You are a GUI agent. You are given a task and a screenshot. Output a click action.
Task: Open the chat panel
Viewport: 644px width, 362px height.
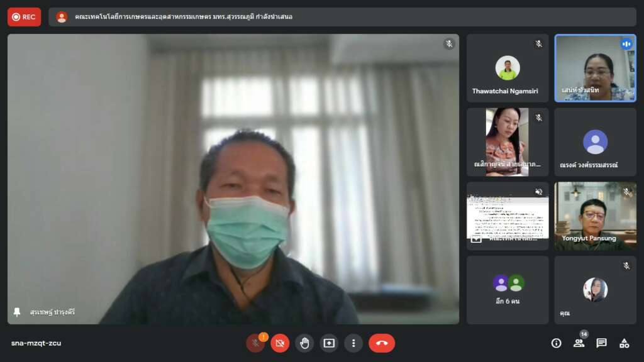[601, 343]
